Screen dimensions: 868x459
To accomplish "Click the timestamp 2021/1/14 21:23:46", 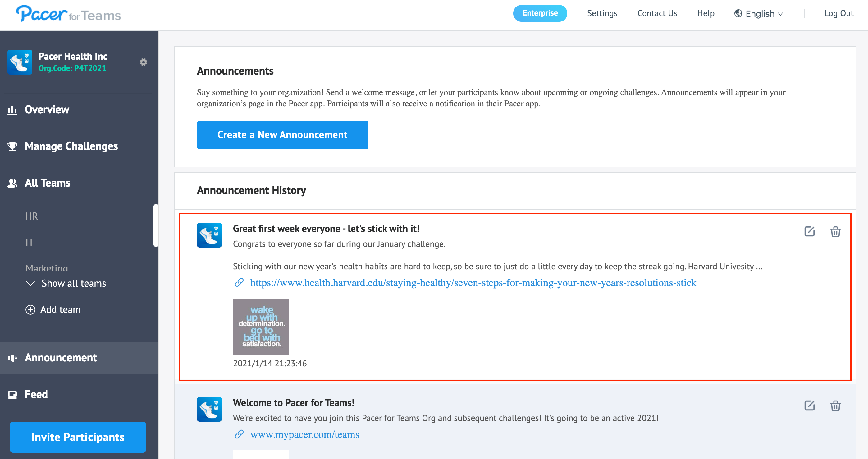I will 270,364.
